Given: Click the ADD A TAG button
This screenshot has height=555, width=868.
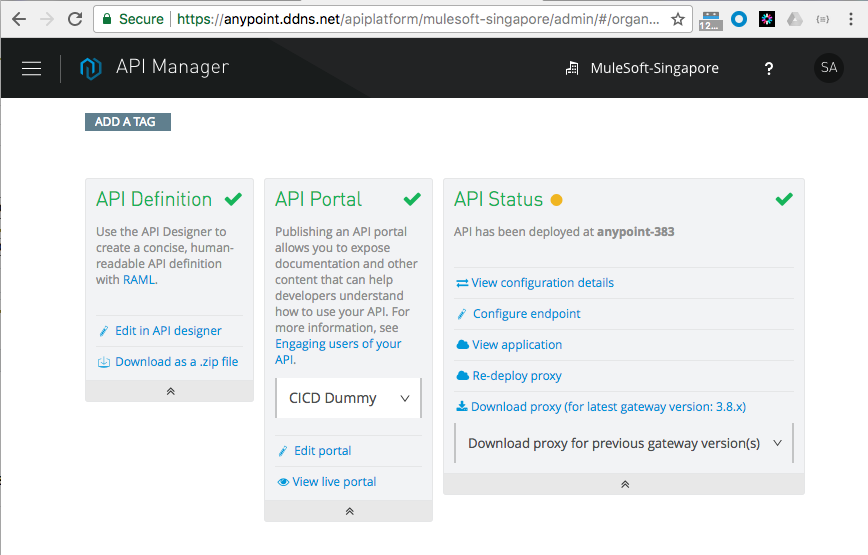Looking at the screenshot, I should (x=128, y=122).
